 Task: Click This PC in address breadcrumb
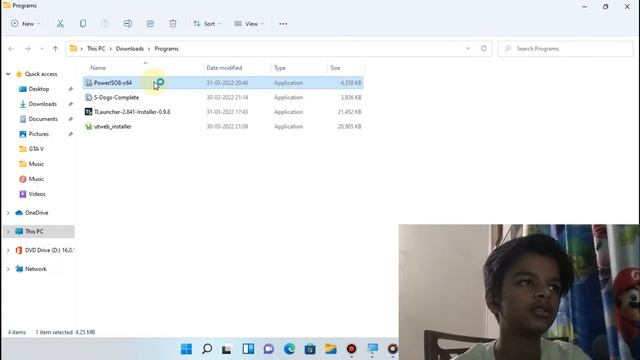pyautogui.click(x=96, y=49)
